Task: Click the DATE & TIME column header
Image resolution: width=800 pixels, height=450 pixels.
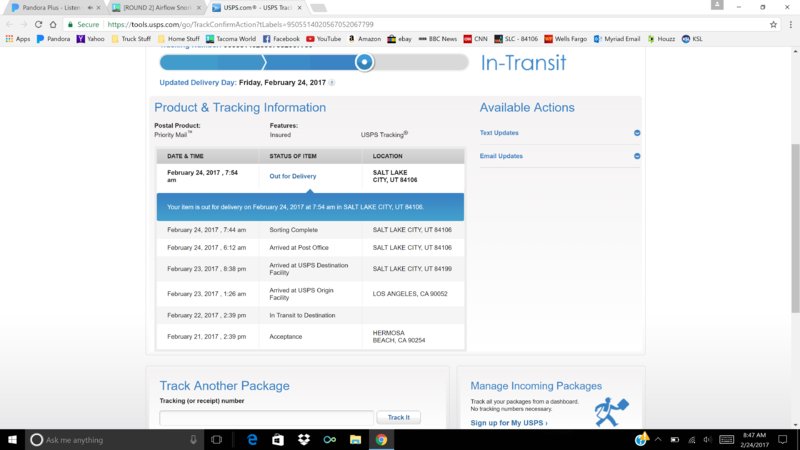Action: tap(185, 156)
